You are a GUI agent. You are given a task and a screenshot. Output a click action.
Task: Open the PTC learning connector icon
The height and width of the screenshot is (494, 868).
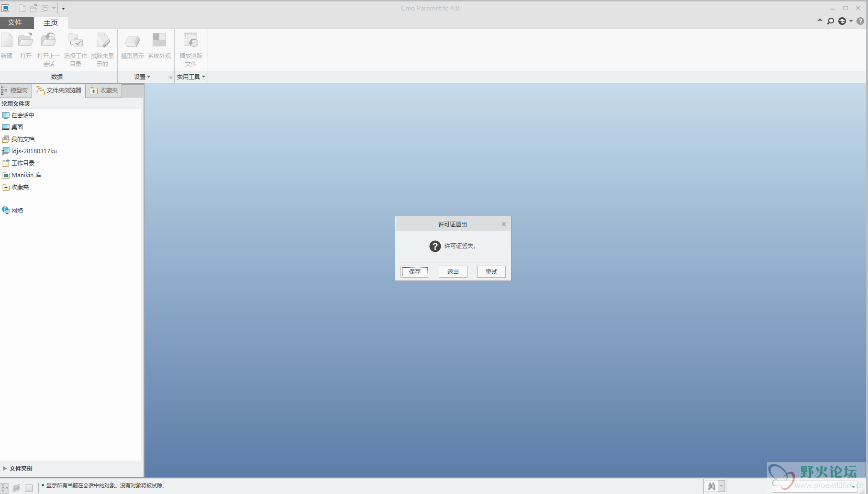pos(842,21)
